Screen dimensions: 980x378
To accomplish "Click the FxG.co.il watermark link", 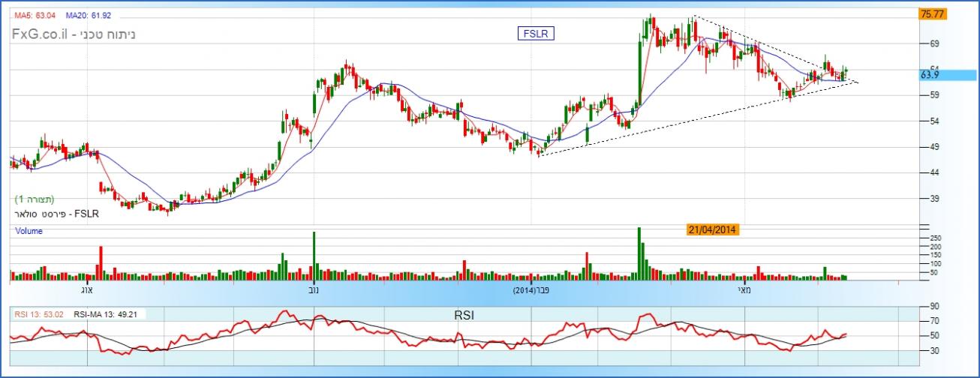I will coord(40,34).
